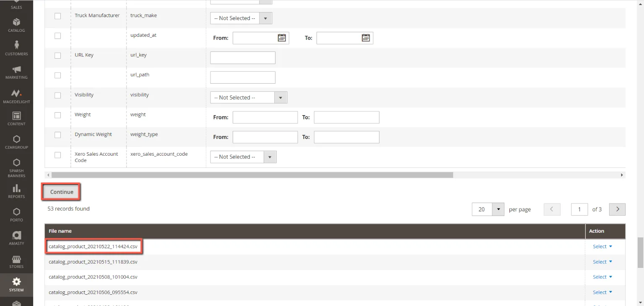The height and width of the screenshot is (306, 644).
Task: Click inside the url_path text field
Action: coord(243,77)
